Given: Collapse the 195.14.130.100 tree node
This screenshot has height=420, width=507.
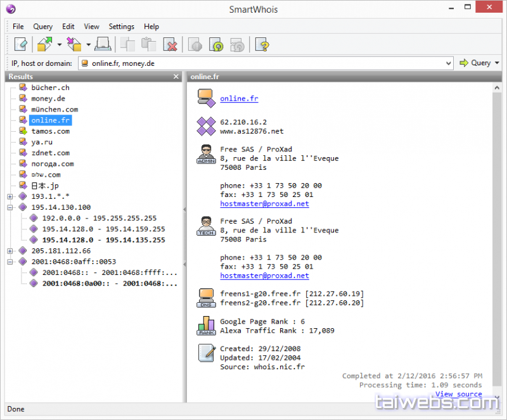Looking at the screenshot, I should (x=10, y=207).
